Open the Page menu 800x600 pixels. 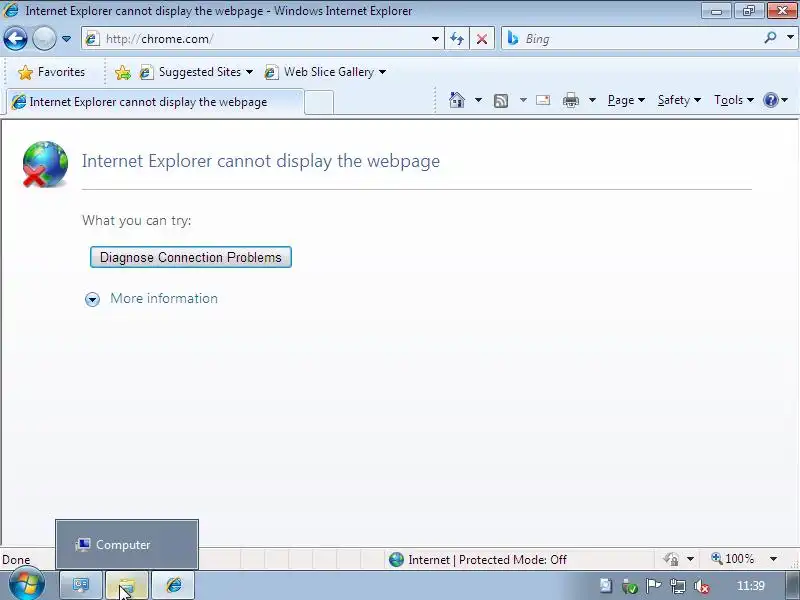click(x=626, y=100)
